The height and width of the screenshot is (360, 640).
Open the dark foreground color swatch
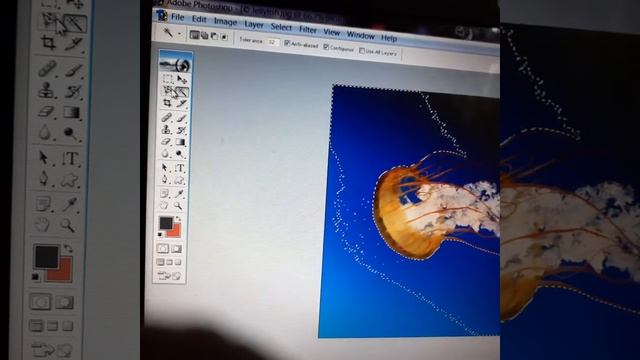click(165, 222)
